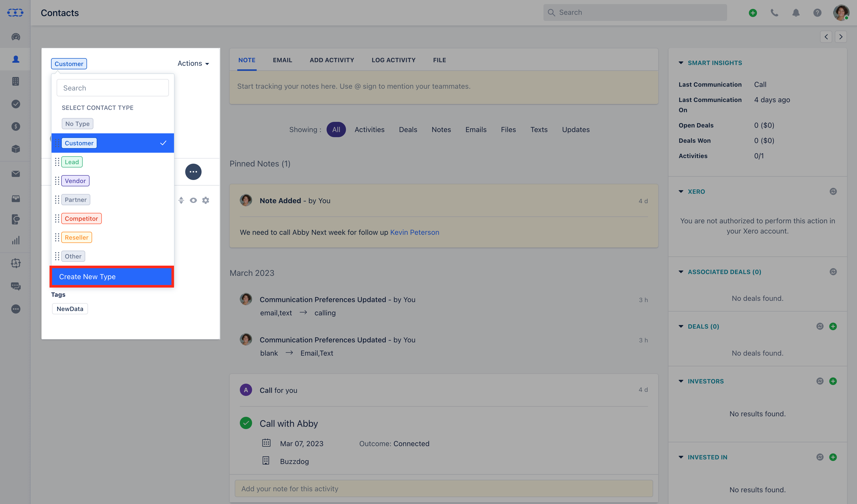Select the Note tab
857x504 pixels.
tap(247, 60)
